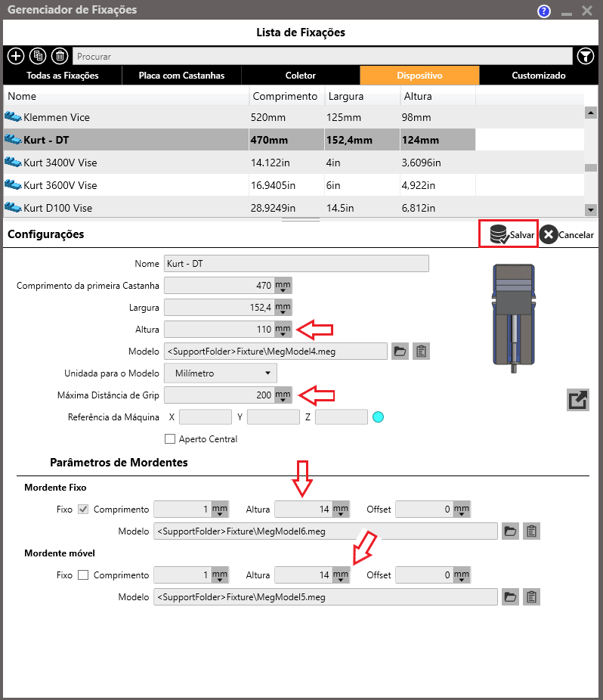The width and height of the screenshot is (603, 700).
Task: Delete fixture using trash icon
Action: pos(60,56)
